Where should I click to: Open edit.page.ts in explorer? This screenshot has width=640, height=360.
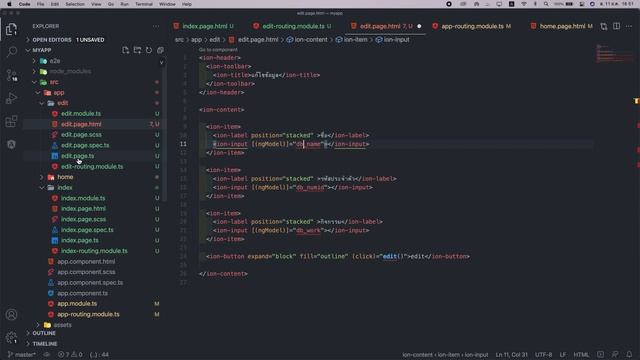78,156
